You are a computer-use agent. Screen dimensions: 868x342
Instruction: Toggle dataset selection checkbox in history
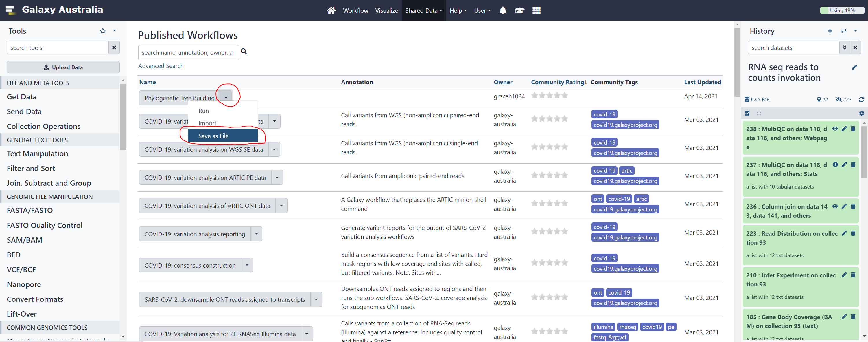coord(747,113)
